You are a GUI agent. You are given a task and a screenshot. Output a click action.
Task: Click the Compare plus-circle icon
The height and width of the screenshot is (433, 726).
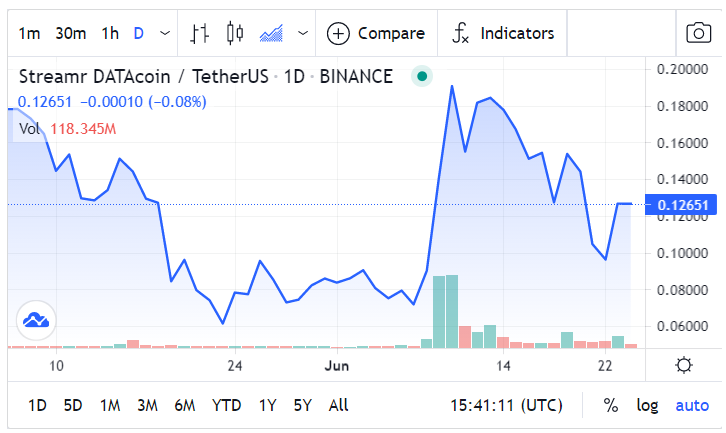click(338, 34)
